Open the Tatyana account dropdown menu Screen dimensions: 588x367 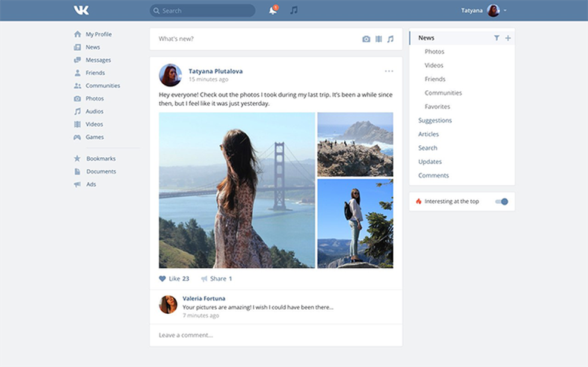505,10
